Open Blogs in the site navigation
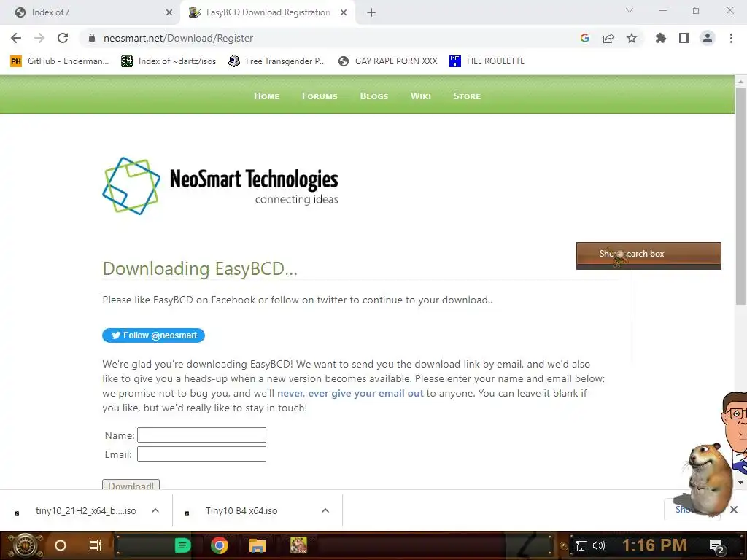The height and width of the screenshot is (560, 747). click(x=374, y=96)
